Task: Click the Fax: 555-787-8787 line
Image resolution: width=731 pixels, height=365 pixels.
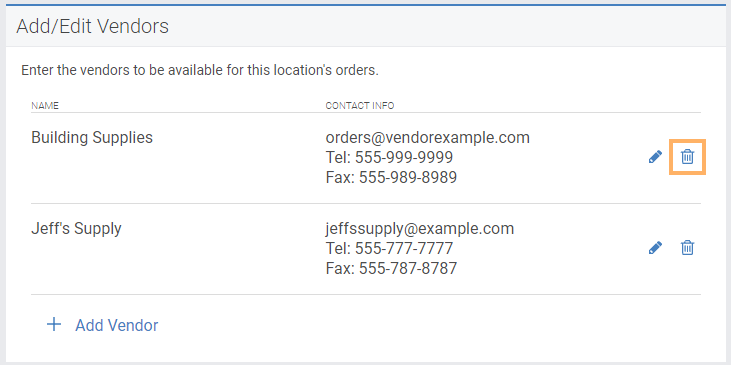Action: (391, 268)
